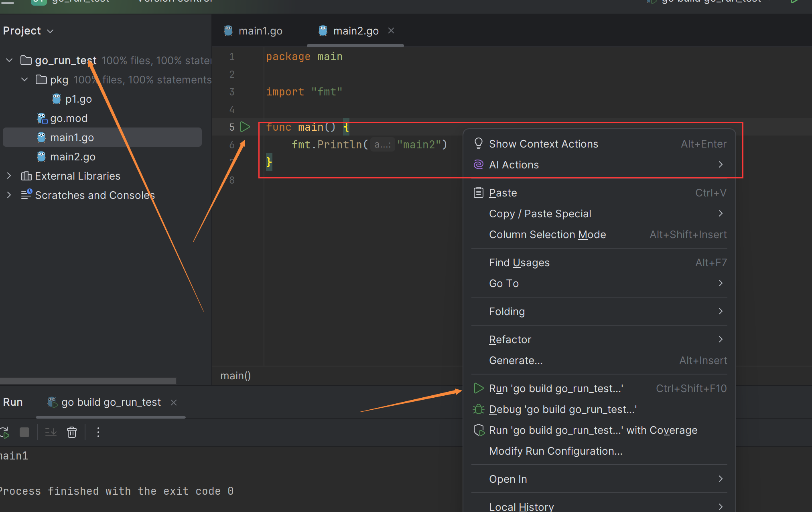Screen dimensions: 812x512
Task: Click the project panel horizontal scrollbar
Action: [x=87, y=380]
